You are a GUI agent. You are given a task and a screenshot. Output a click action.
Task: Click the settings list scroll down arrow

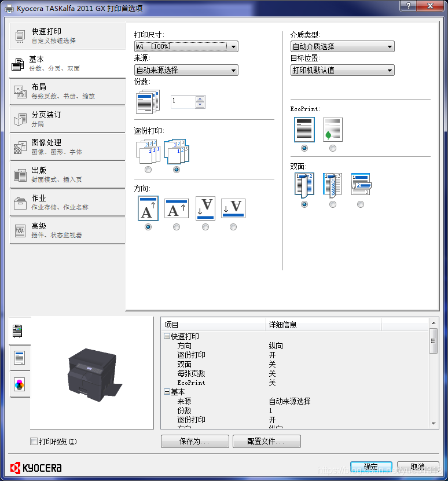(434, 424)
